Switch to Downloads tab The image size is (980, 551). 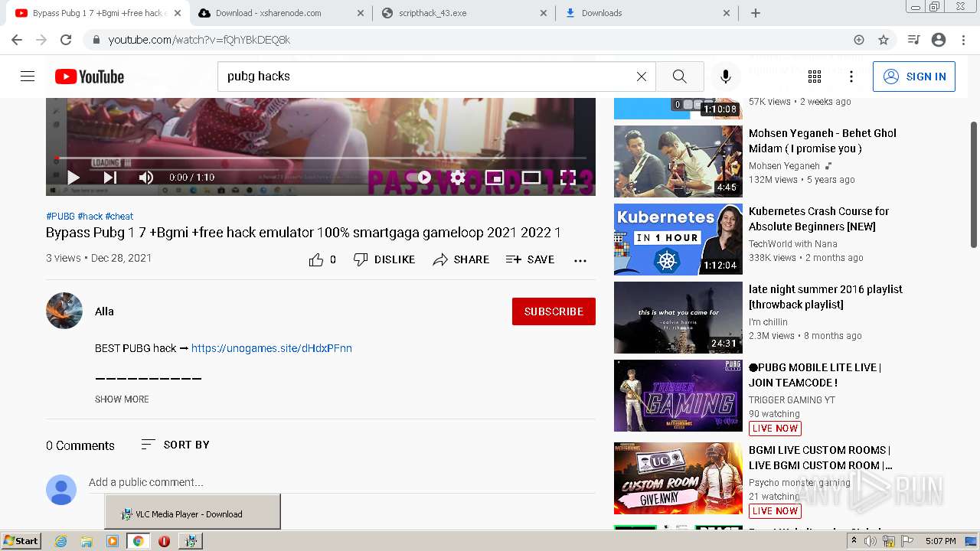648,13
